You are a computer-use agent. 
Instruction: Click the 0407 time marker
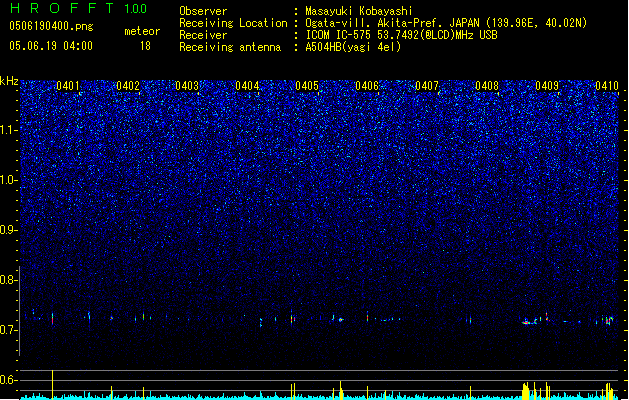click(x=427, y=86)
